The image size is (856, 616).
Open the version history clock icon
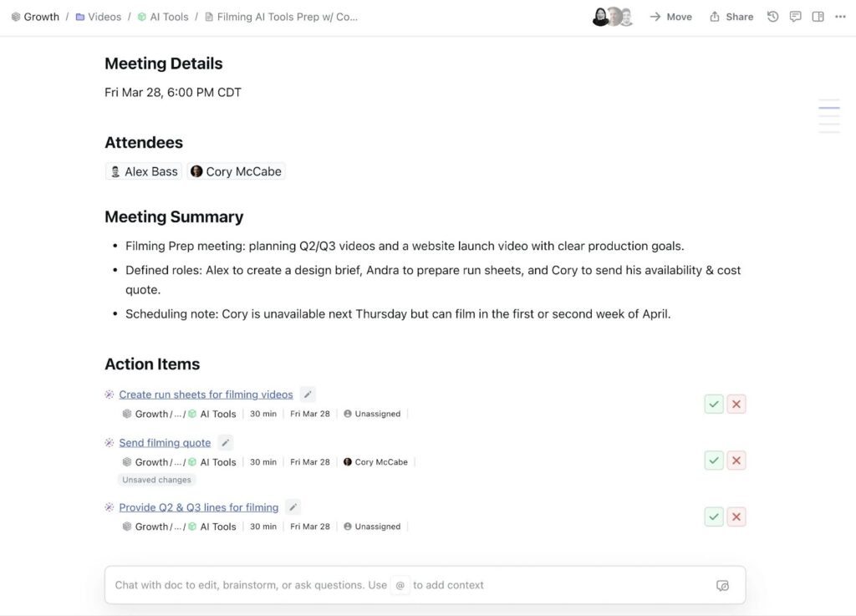pos(773,17)
